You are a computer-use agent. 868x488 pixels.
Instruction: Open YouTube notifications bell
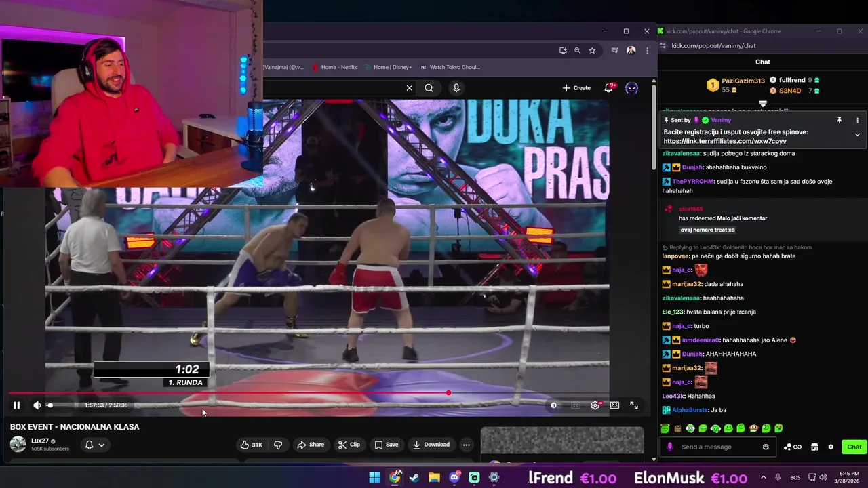click(609, 88)
